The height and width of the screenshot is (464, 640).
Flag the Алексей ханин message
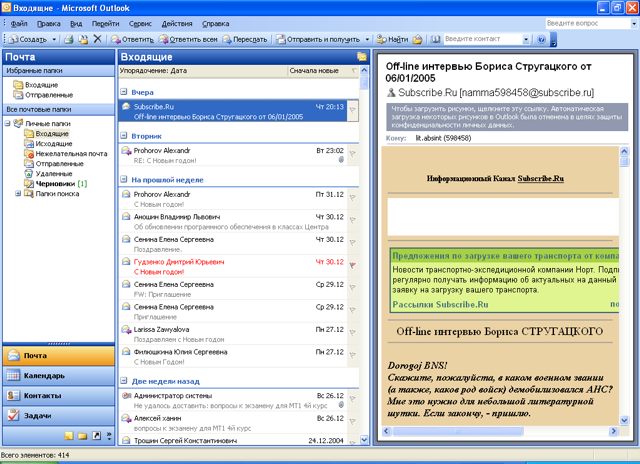[x=353, y=422]
